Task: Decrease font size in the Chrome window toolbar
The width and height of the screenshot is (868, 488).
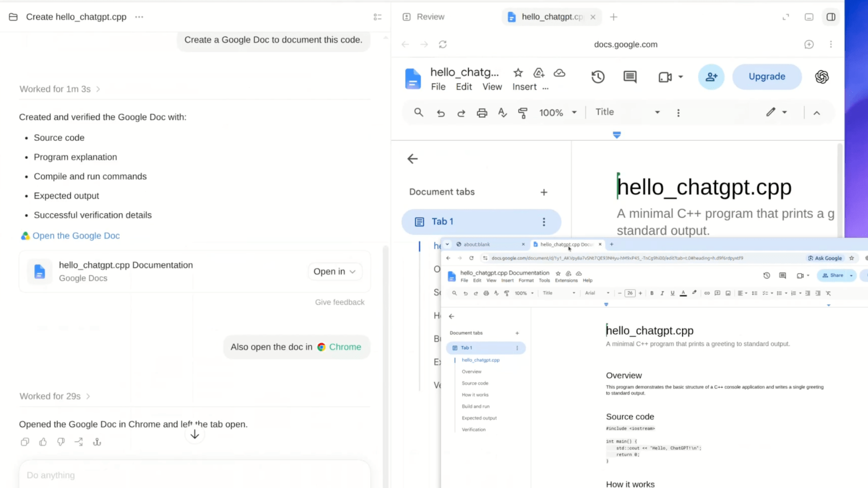Action: 620,293
